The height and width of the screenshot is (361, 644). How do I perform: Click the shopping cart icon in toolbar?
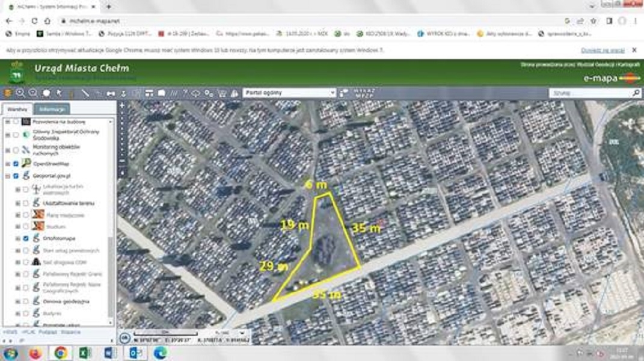point(222,93)
